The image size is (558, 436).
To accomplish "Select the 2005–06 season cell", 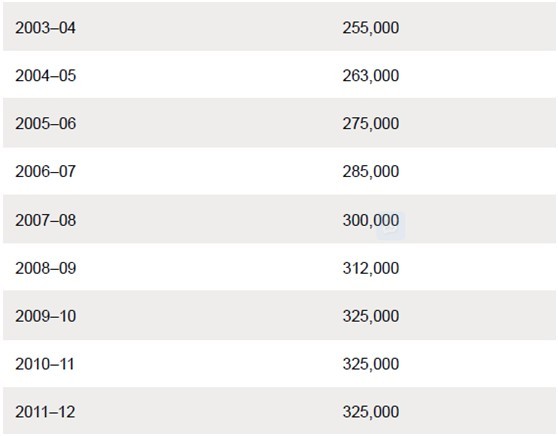I will (45, 124).
